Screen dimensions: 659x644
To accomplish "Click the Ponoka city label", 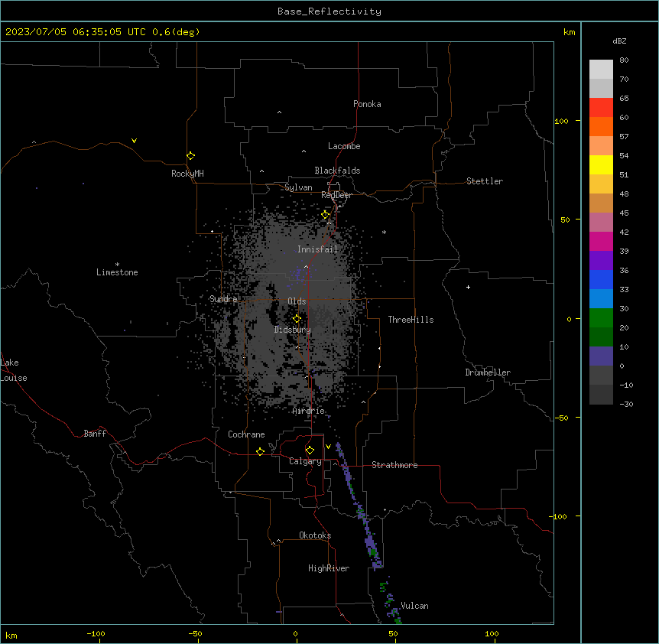I will tap(367, 104).
